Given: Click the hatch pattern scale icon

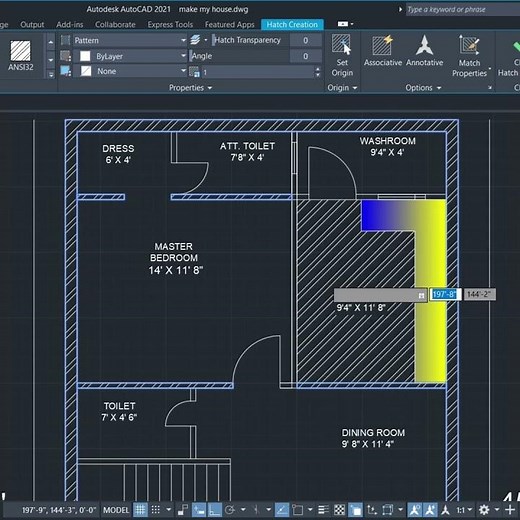Looking at the screenshot, I should [194, 72].
